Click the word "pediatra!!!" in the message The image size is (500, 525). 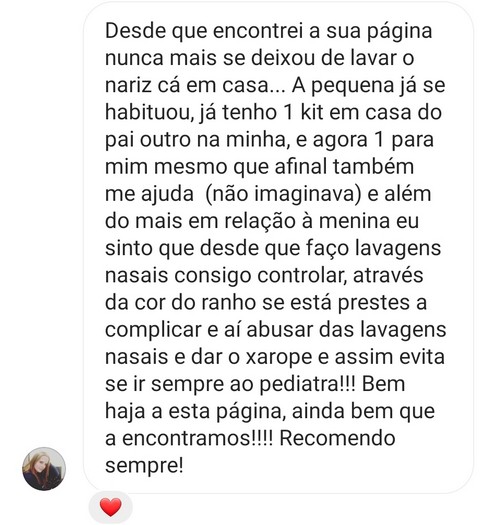(x=307, y=384)
